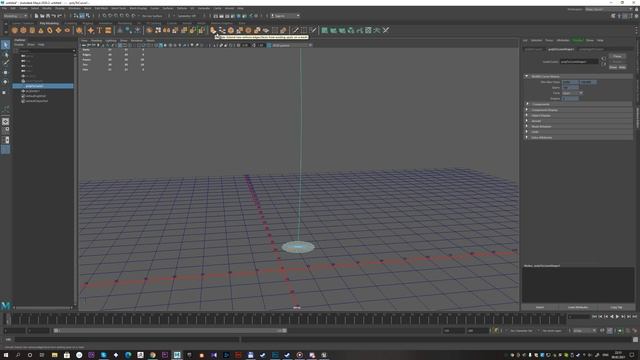Viewport: 640px width, 360px height.
Task: Create a polygon torus from the shelf
Action: coord(50,30)
